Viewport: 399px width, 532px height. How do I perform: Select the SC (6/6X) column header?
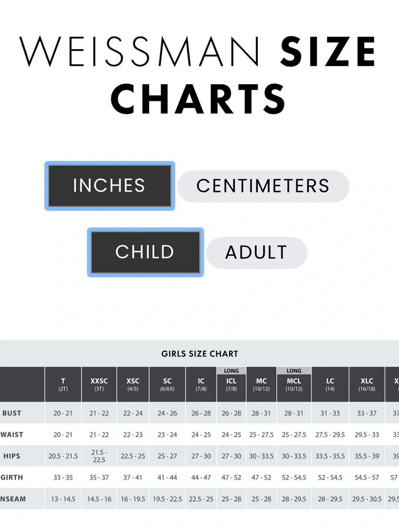[x=167, y=384]
